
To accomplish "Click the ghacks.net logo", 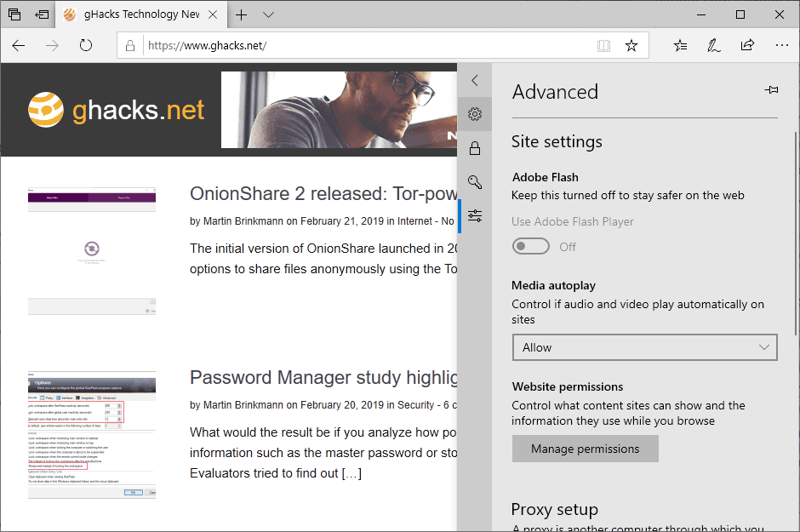I will coord(117,110).
